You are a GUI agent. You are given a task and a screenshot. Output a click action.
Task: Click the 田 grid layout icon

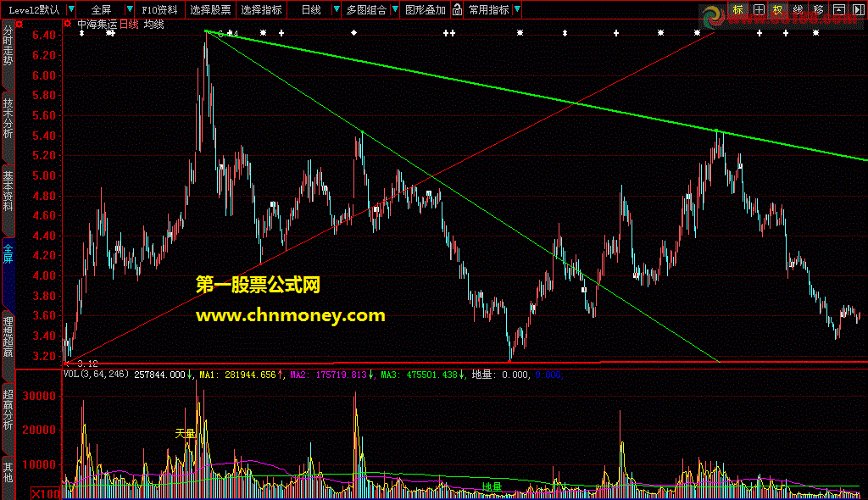point(759,9)
